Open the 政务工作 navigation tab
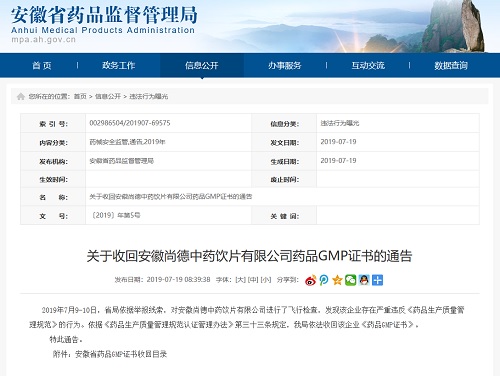500x376 pixels. click(119, 65)
